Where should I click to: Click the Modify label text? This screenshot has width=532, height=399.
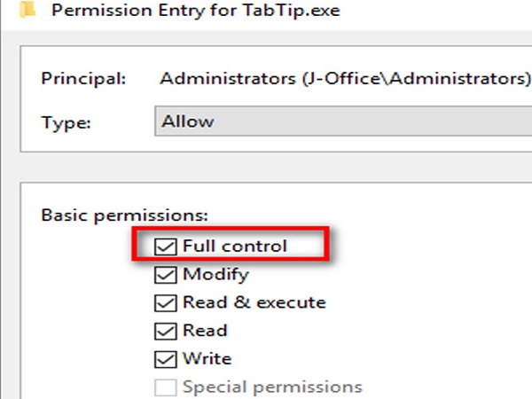(x=215, y=275)
